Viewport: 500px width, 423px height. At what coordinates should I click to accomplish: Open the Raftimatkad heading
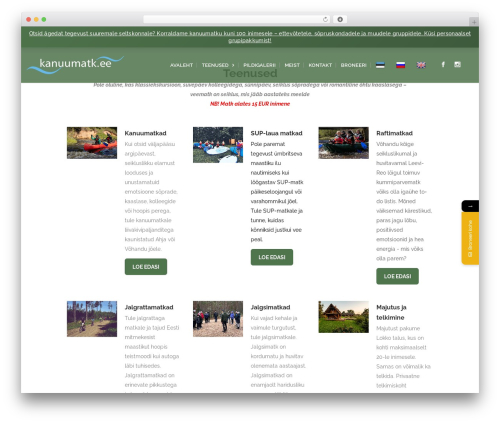[x=394, y=133]
